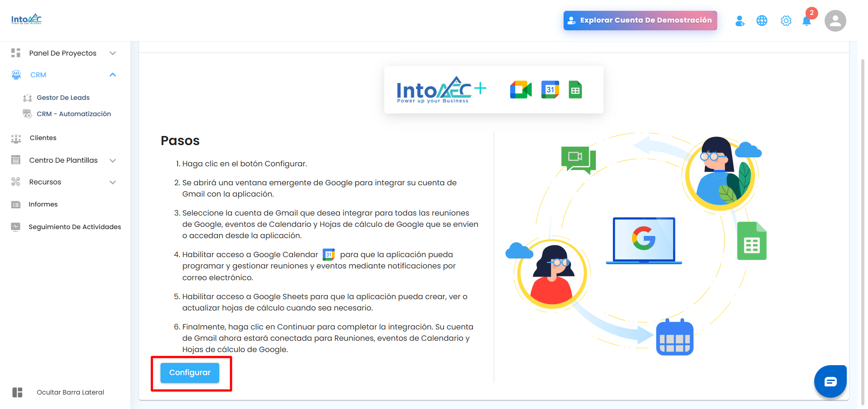Open settings via the gear icon
Viewport: 868px width, 409px height.
[x=786, y=21]
